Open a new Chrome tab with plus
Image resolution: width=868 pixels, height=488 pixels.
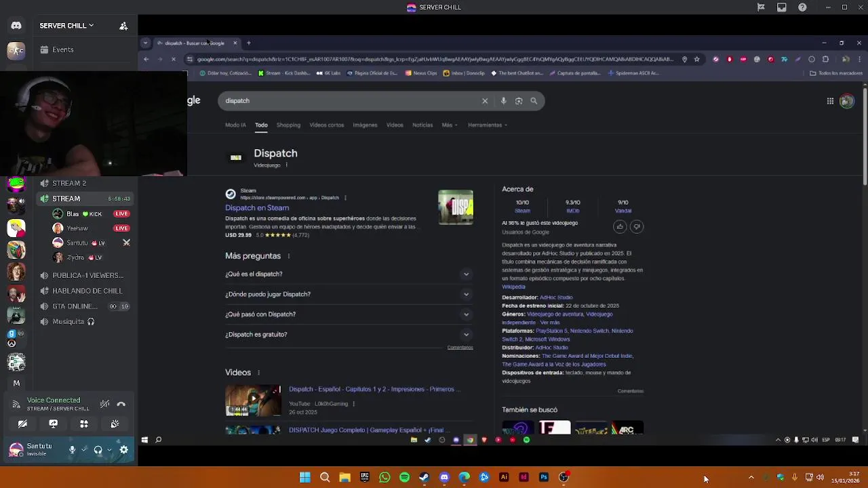click(x=249, y=43)
